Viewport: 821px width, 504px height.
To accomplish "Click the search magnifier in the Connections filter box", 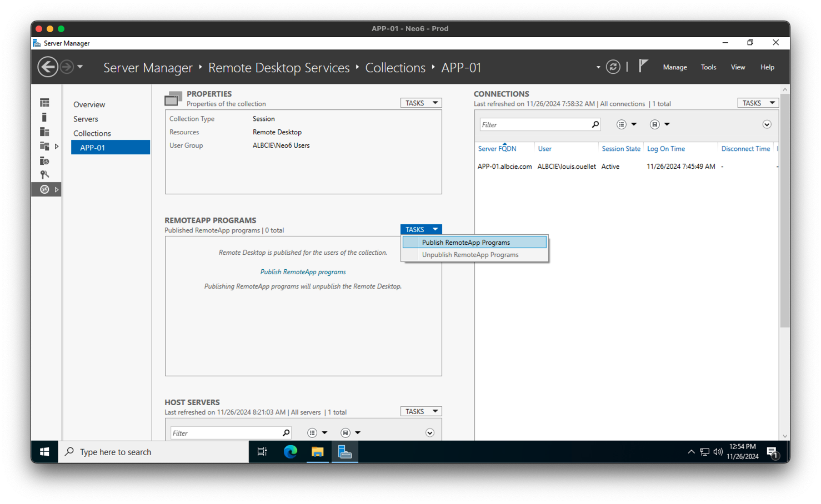I will 594,124.
